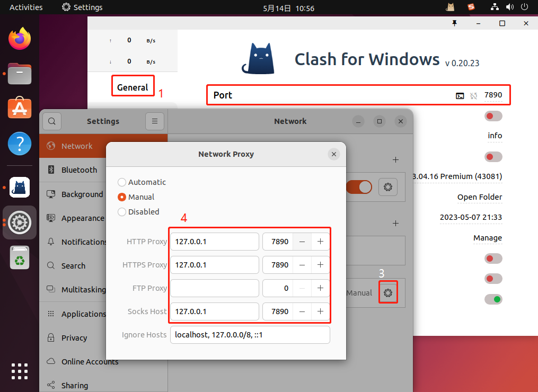
Task: Decrease HTTPS Proxy port with minus
Action: [302, 265]
